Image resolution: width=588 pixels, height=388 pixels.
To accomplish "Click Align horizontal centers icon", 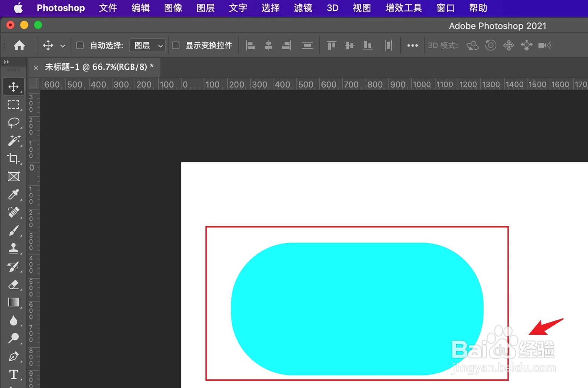I will 269,45.
